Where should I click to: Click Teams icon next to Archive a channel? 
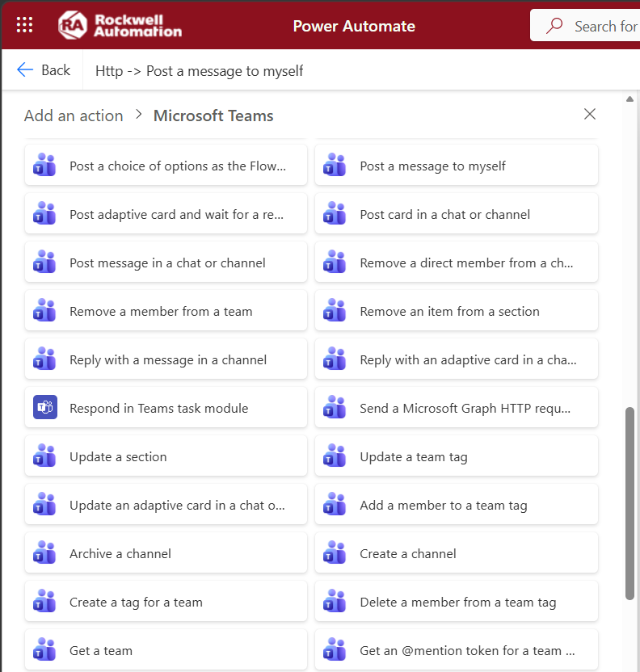[44, 552]
